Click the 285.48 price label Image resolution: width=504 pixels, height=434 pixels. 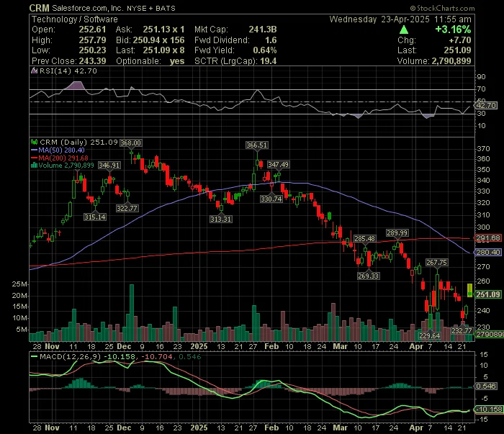(364, 238)
